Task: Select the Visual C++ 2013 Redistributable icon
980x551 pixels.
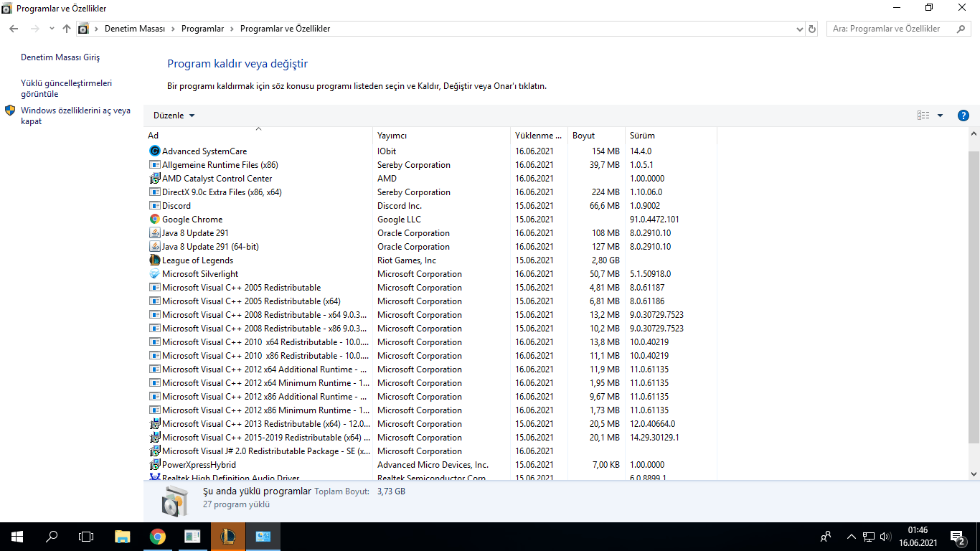Action: (155, 424)
